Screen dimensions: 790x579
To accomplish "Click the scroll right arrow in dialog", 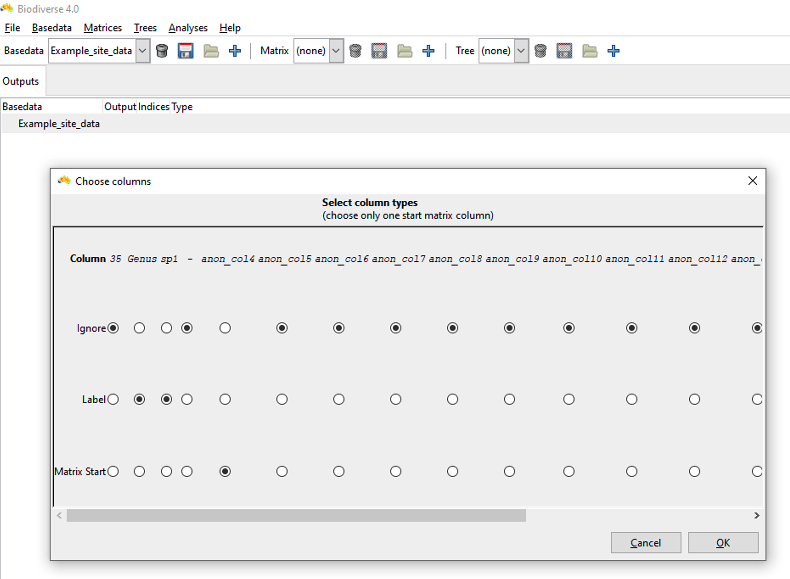I will tap(756, 516).
